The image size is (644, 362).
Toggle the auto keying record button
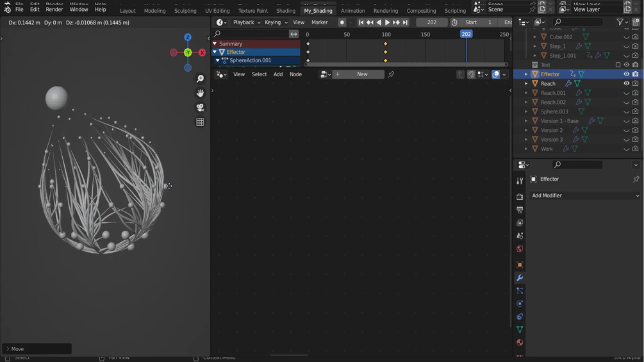click(x=342, y=22)
